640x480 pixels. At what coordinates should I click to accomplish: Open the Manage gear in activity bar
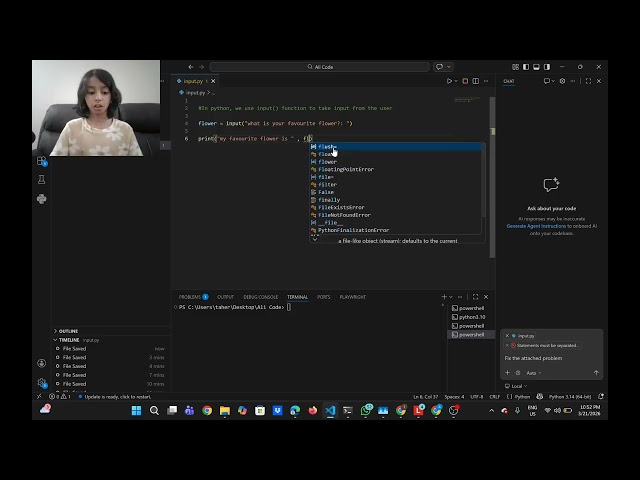coord(42,382)
